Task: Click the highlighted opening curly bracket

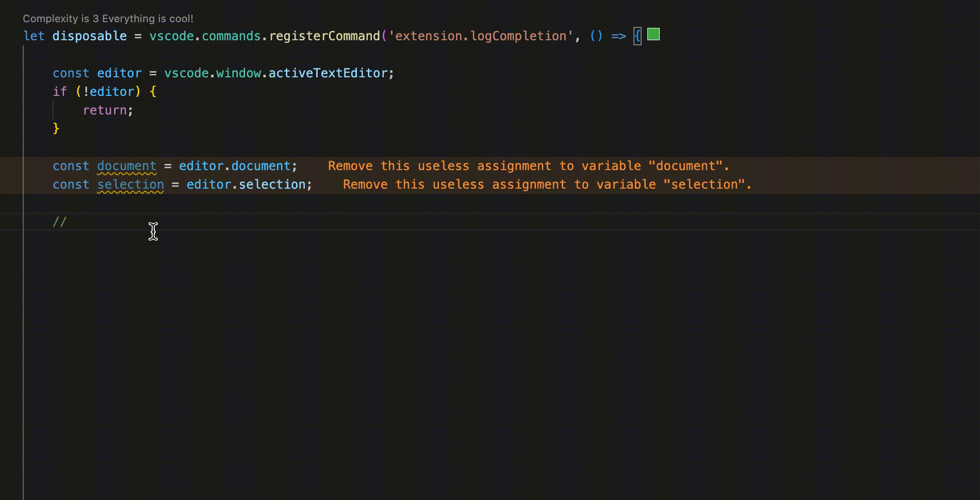Action: point(638,36)
